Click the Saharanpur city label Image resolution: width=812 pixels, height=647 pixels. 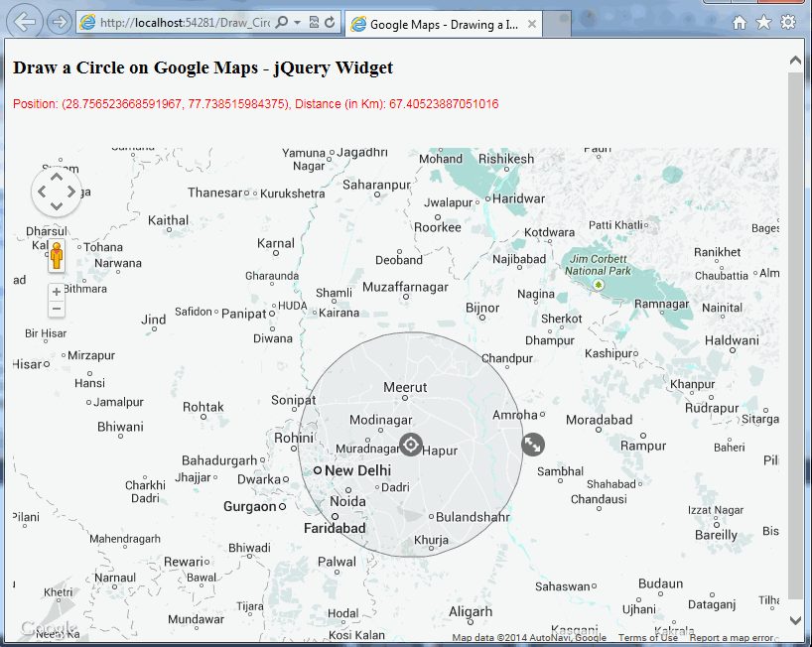click(376, 185)
